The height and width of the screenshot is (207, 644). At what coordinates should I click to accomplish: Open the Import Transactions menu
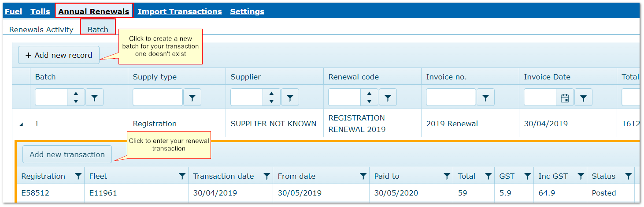[x=179, y=11]
